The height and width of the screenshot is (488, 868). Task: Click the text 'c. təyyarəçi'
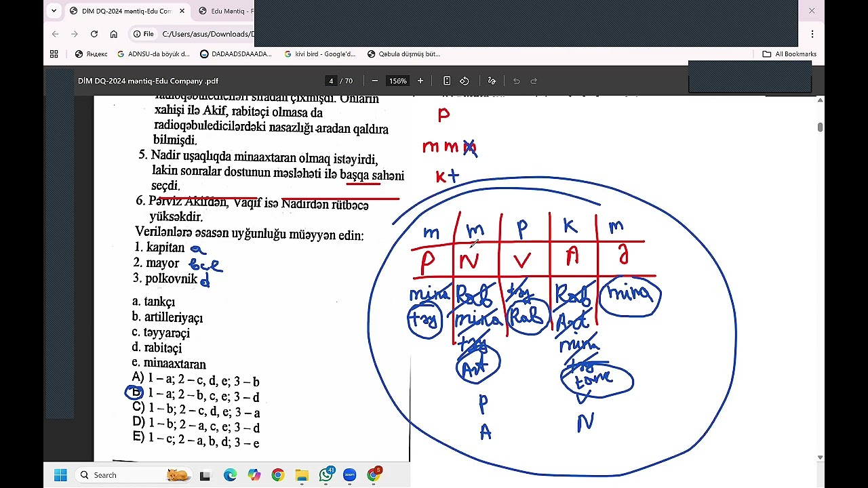(x=161, y=333)
